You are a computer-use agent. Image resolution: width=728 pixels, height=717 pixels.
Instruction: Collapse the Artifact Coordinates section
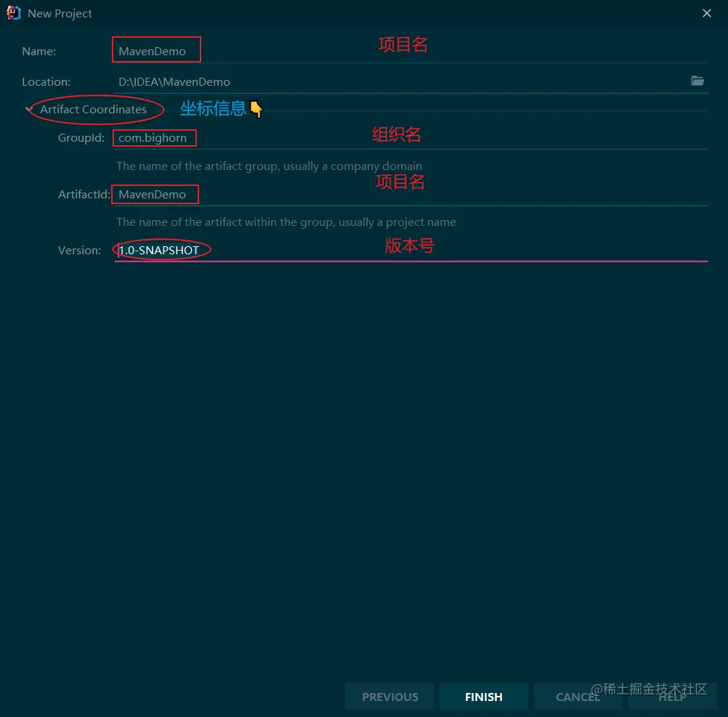pyautogui.click(x=29, y=110)
